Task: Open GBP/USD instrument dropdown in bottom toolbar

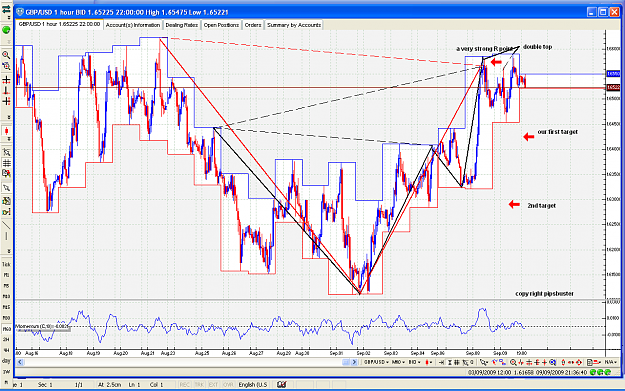Action: click(x=376, y=362)
